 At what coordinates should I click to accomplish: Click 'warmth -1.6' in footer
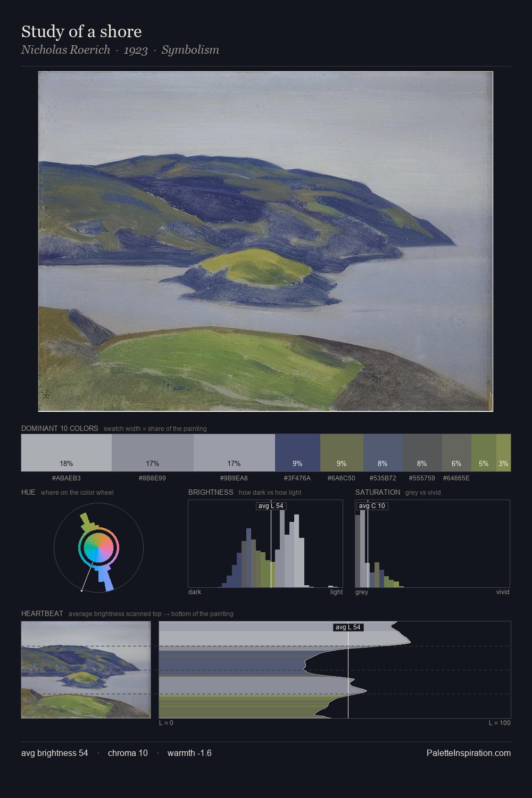pos(189,753)
